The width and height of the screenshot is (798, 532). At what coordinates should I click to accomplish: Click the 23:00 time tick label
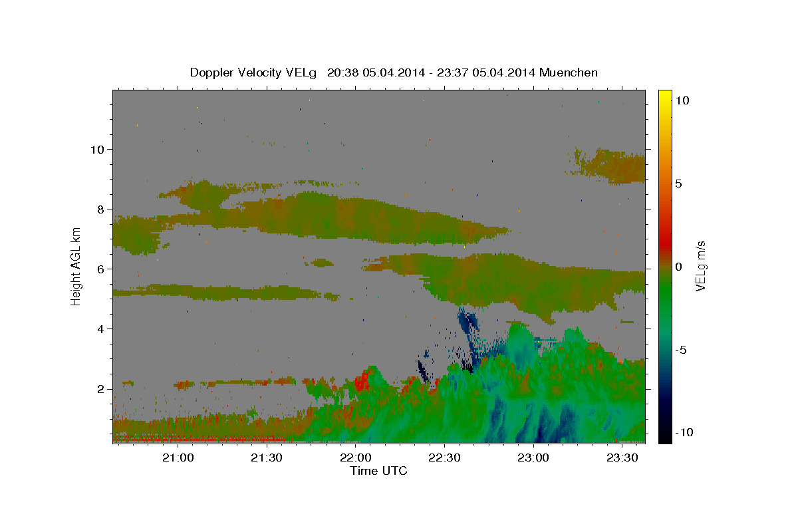[533, 458]
